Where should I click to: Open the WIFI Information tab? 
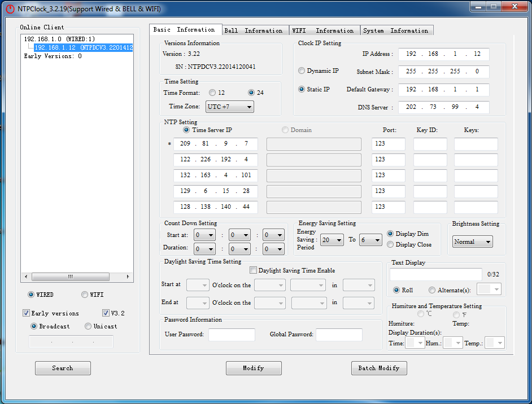pos(323,30)
